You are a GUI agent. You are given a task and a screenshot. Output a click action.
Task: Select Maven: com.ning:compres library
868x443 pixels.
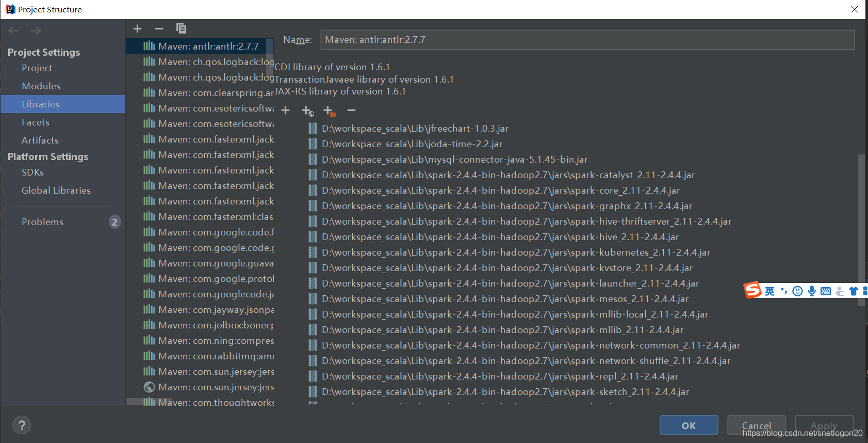[x=200, y=340]
